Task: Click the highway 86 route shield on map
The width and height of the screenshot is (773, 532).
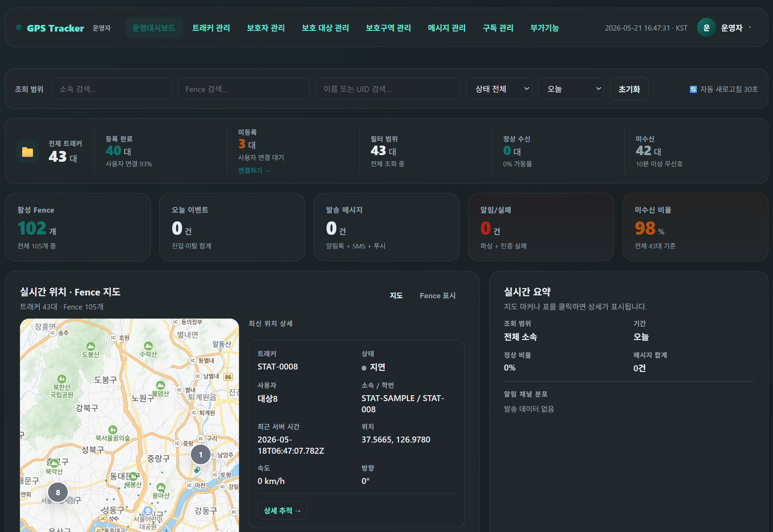Action: (x=228, y=377)
